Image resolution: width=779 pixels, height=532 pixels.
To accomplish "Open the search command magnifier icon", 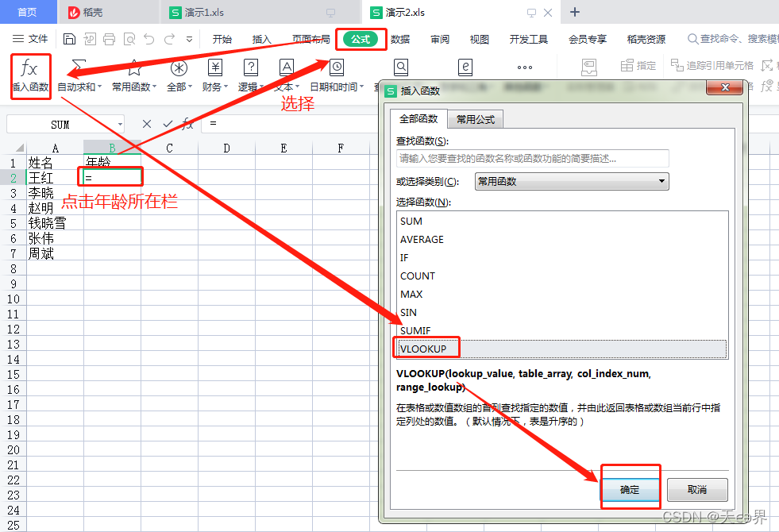I will [x=692, y=39].
